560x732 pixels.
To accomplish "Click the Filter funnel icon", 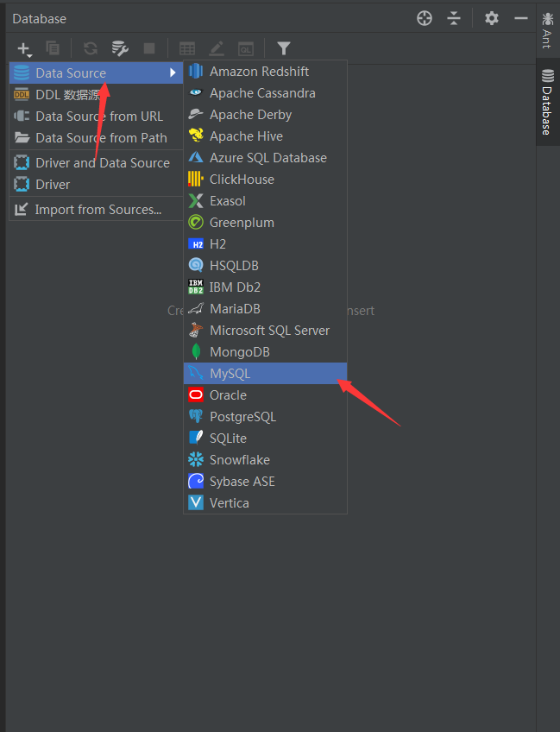I will [284, 48].
